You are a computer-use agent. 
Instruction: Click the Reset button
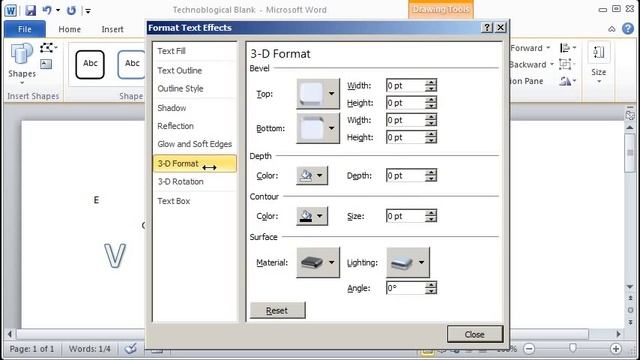click(277, 311)
